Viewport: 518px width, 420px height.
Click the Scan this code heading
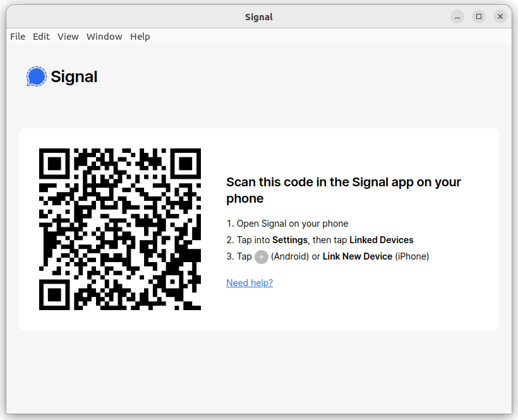tap(344, 190)
